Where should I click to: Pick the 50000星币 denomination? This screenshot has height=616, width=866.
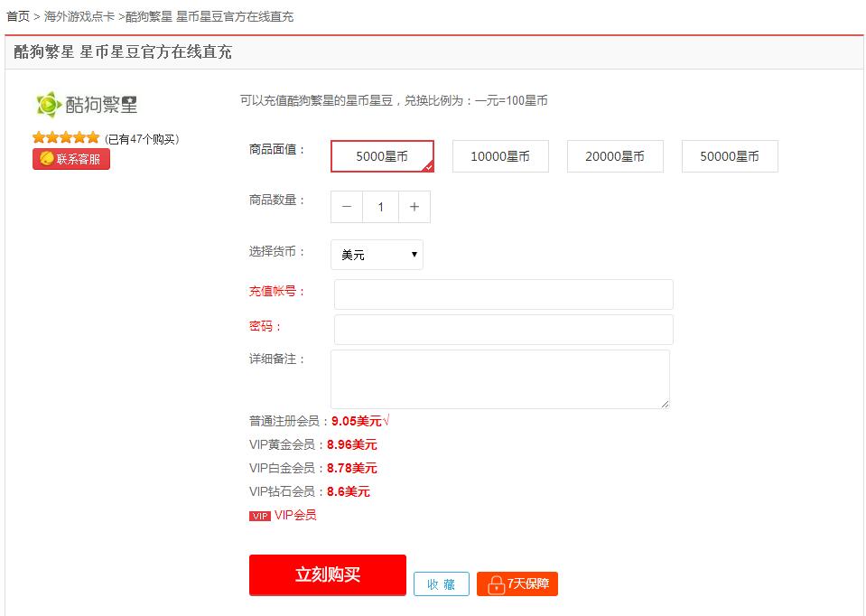click(x=730, y=156)
